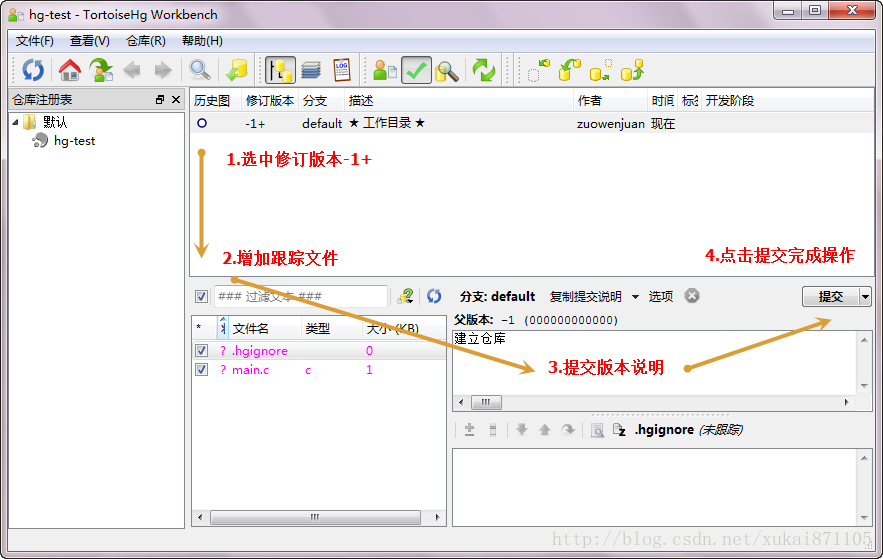Click the gray down arrow in diff toolbar
The image size is (883, 559).
521,430
